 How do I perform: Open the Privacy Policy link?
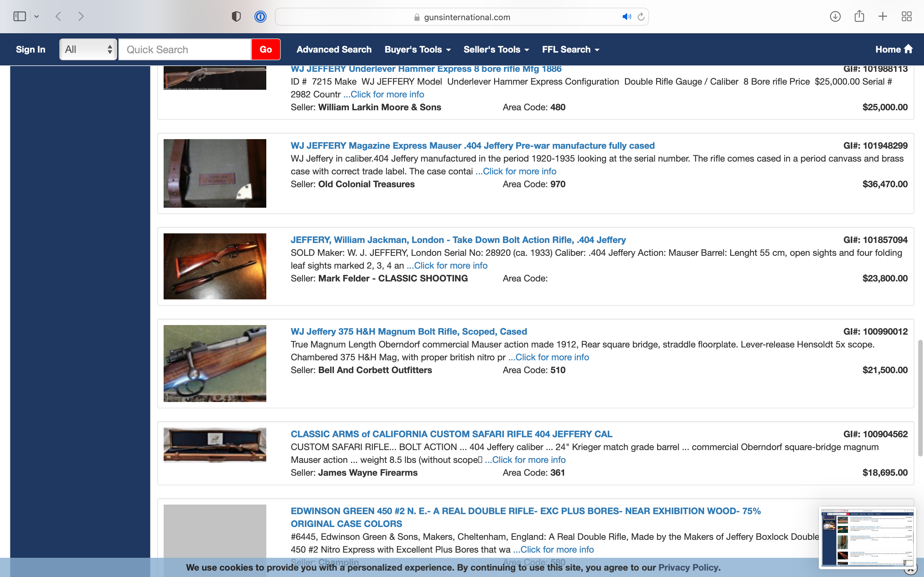tap(688, 567)
